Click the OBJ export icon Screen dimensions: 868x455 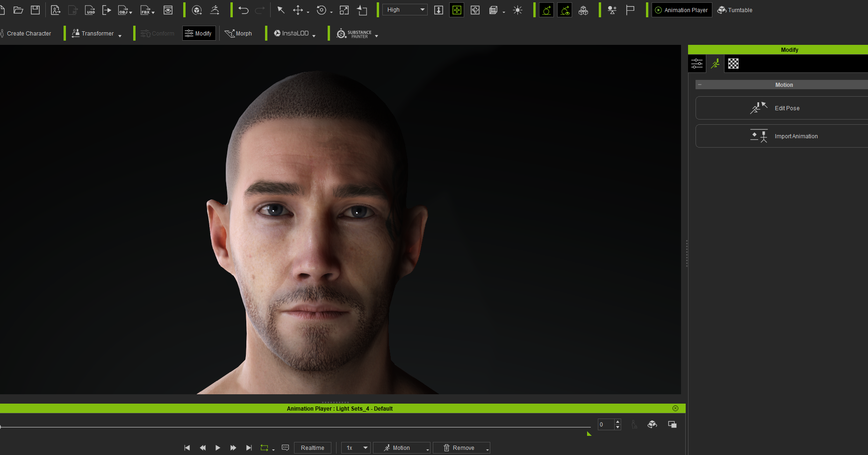tap(123, 10)
